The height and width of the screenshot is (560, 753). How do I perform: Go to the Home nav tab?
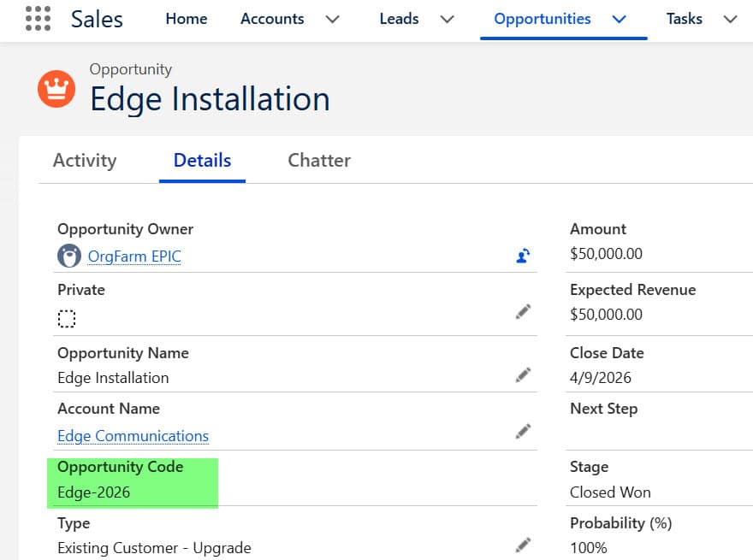[x=187, y=19]
